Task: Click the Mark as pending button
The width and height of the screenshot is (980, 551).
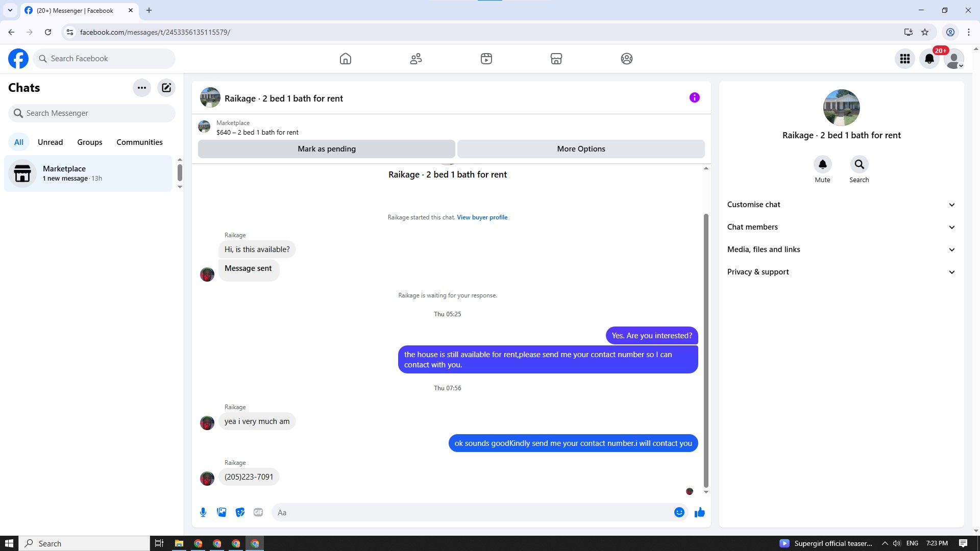Action: (327, 149)
